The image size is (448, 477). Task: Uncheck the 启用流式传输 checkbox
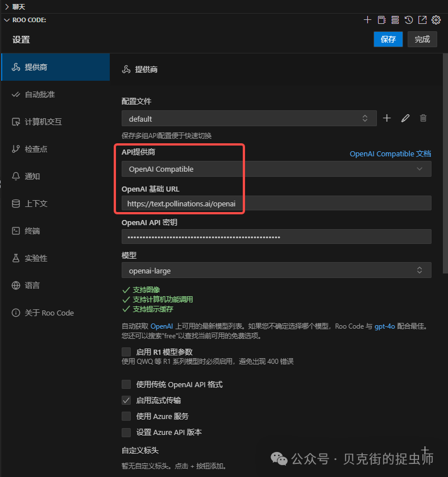point(126,400)
